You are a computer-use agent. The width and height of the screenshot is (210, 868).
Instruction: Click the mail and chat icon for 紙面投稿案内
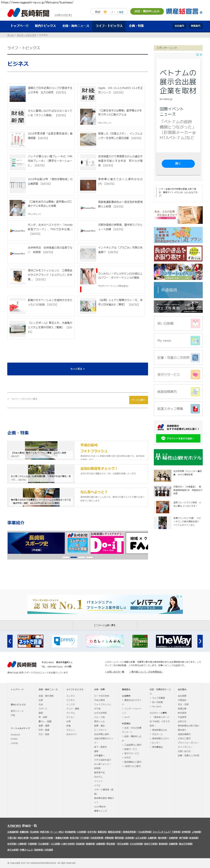[195, 392]
